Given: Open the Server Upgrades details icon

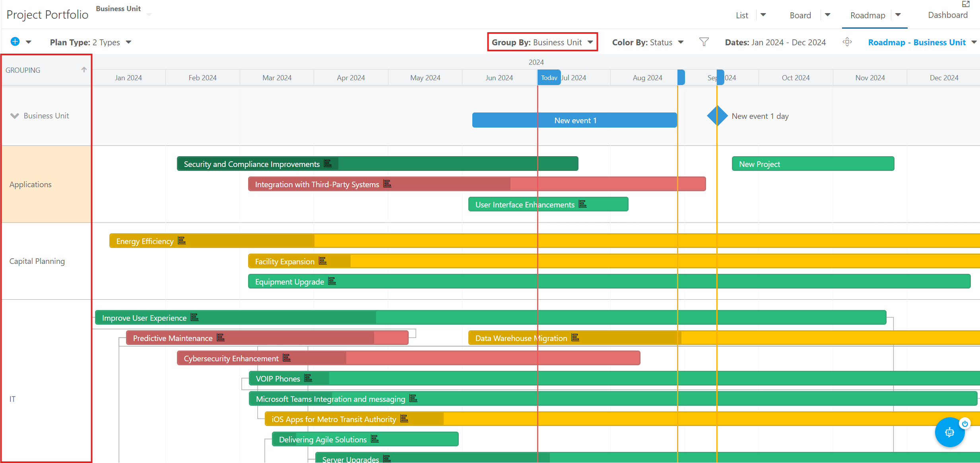Looking at the screenshot, I should 387,459.
